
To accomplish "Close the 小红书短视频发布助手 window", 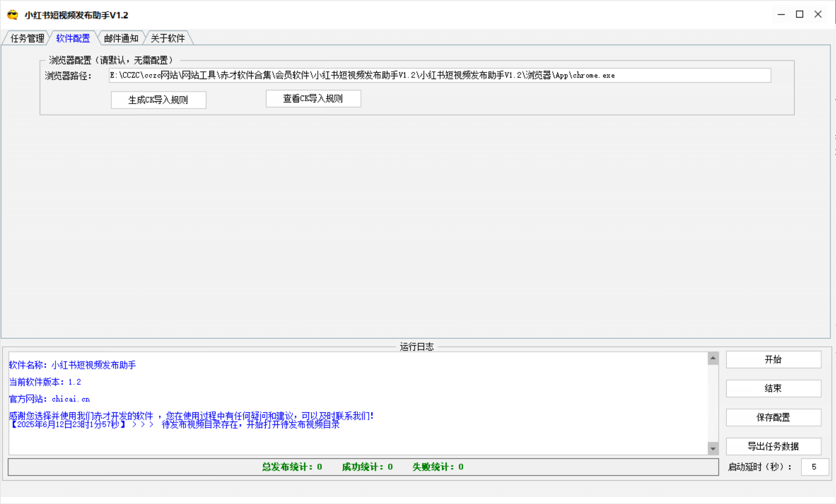I will point(818,15).
